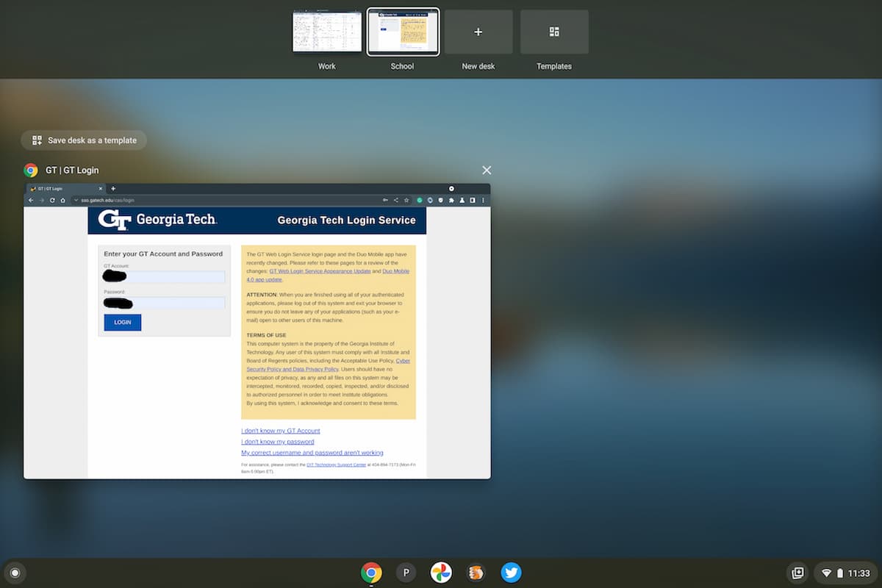
Task: Click My correct username and password aren't working
Action: pyautogui.click(x=312, y=453)
